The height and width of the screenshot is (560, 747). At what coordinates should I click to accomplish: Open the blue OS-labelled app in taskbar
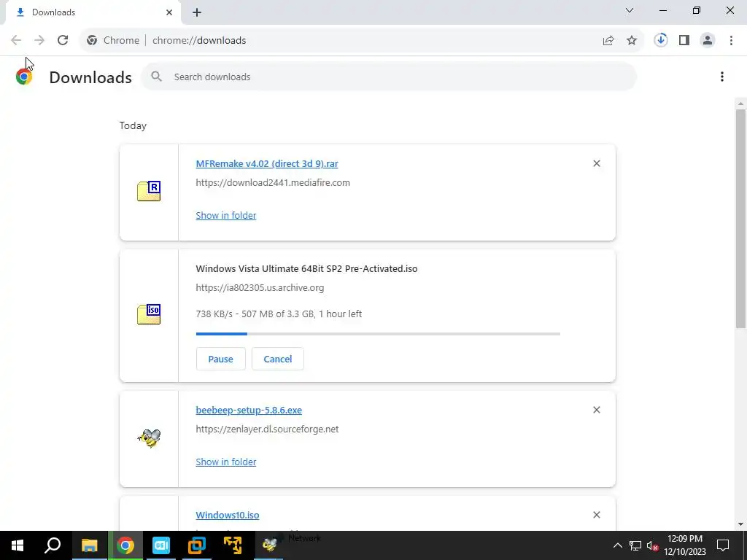161,545
